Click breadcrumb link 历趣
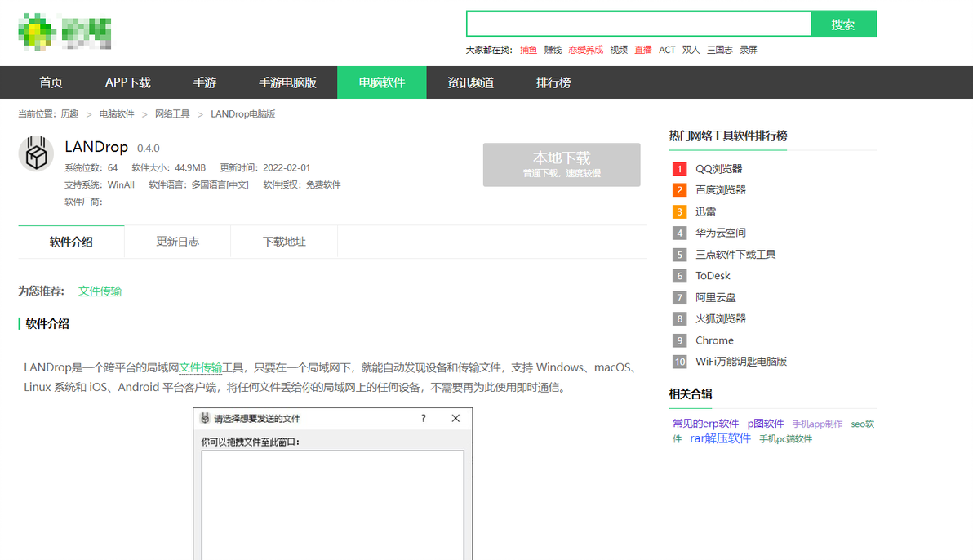Viewport: 973px width, 560px height. pos(69,114)
